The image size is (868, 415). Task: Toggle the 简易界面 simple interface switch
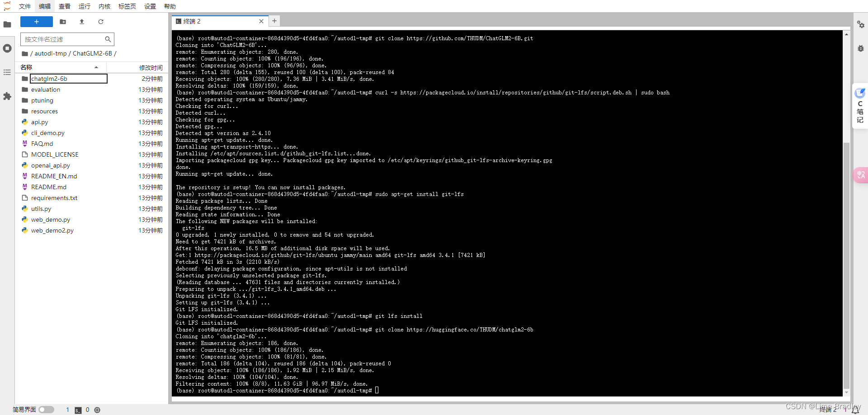pyautogui.click(x=46, y=410)
